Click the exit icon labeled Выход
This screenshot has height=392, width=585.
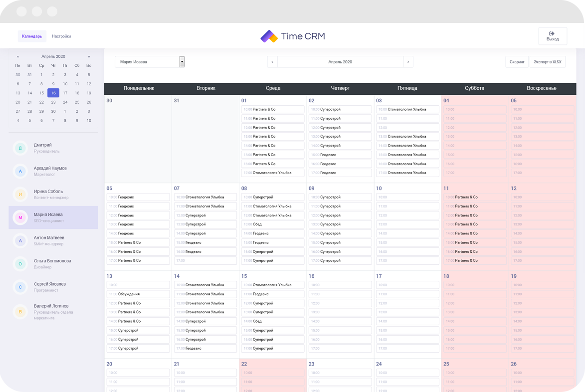click(552, 33)
